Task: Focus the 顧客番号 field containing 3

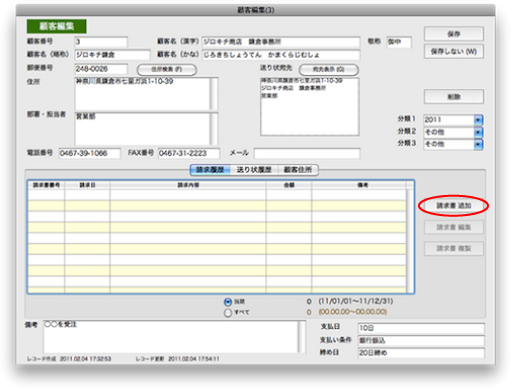Action: (101, 42)
